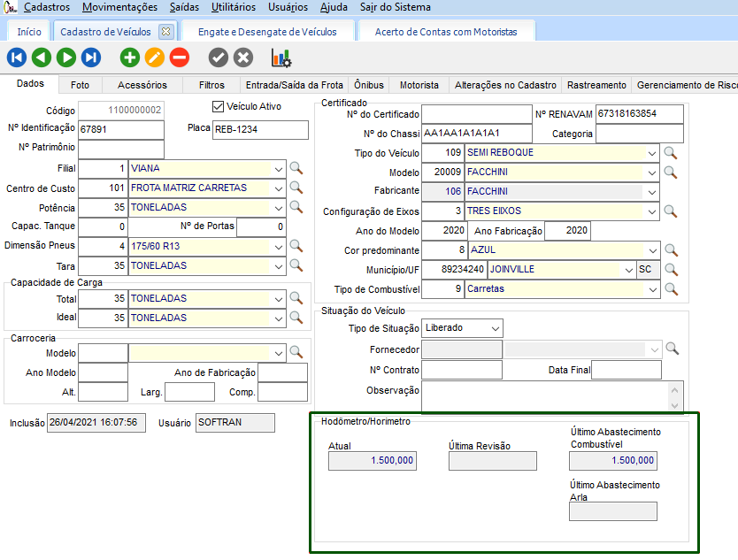Toggle the Veículo Ativo checkbox
The image size is (738, 560).
(219, 107)
